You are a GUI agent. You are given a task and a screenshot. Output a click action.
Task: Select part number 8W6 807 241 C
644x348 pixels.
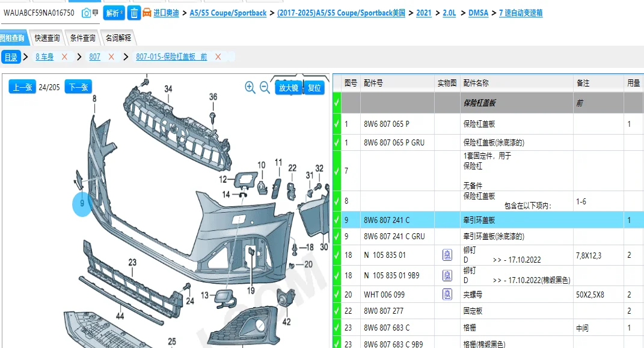[387, 221]
